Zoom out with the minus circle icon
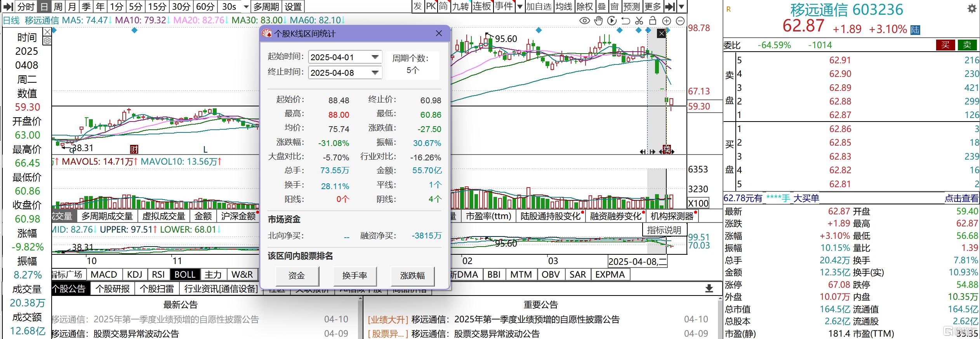This screenshot has width=980, height=339. coord(680,21)
